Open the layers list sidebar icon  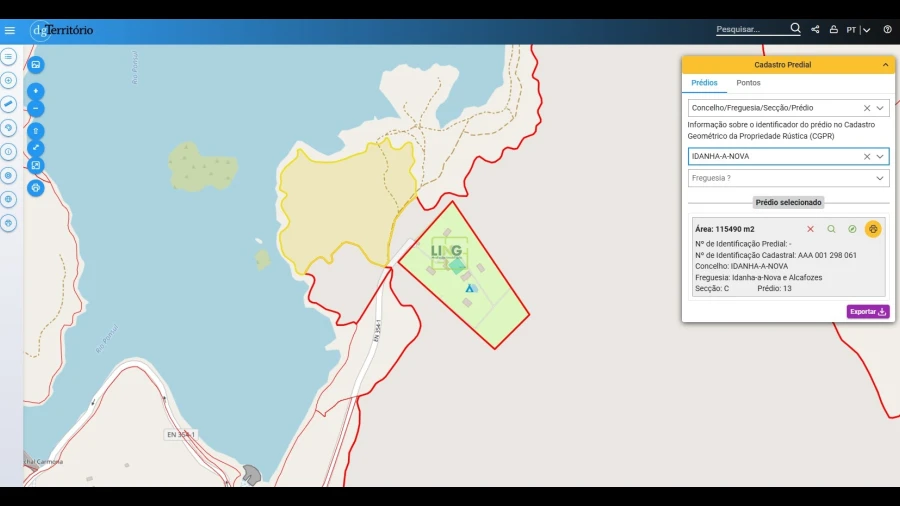pyautogui.click(x=9, y=57)
